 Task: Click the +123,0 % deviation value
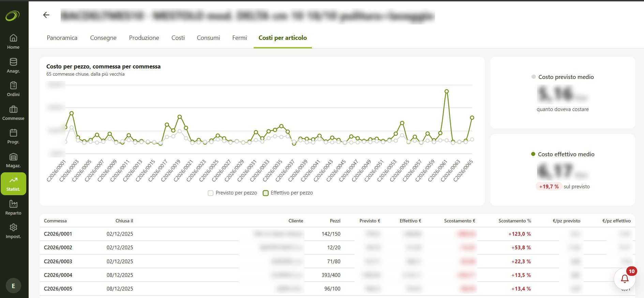[x=520, y=234]
